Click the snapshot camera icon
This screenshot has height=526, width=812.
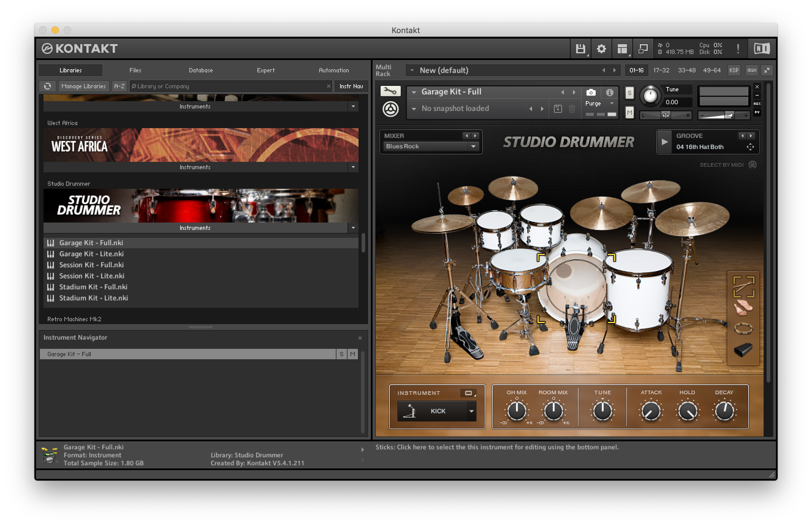pyautogui.click(x=591, y=93)
